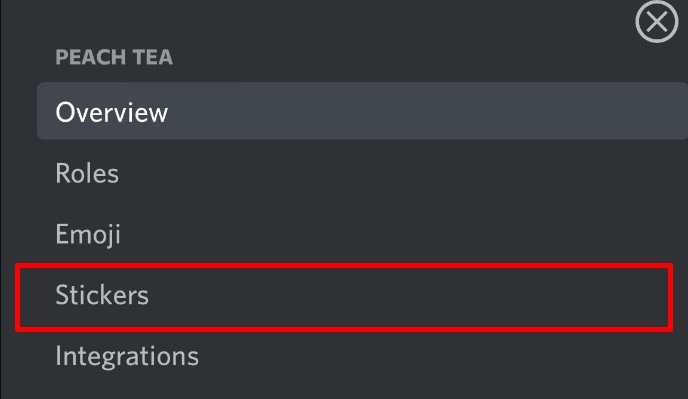
Task: Click the Integrations label text
Action: pos(127,356)
